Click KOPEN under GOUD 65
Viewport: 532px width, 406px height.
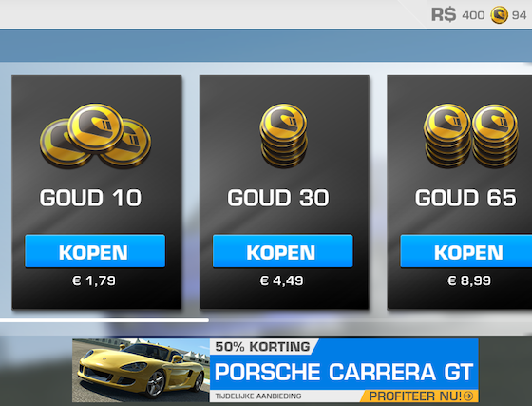click(466, 251)
